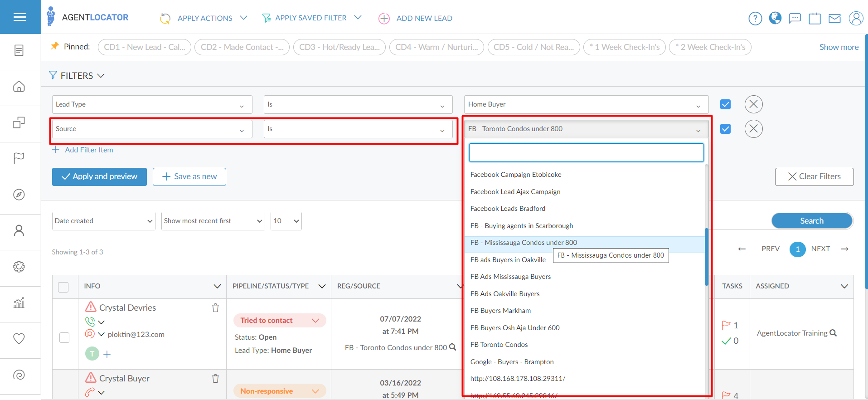Open the settings gear sidebar icon
868x400 pixels.
point(19,267)
